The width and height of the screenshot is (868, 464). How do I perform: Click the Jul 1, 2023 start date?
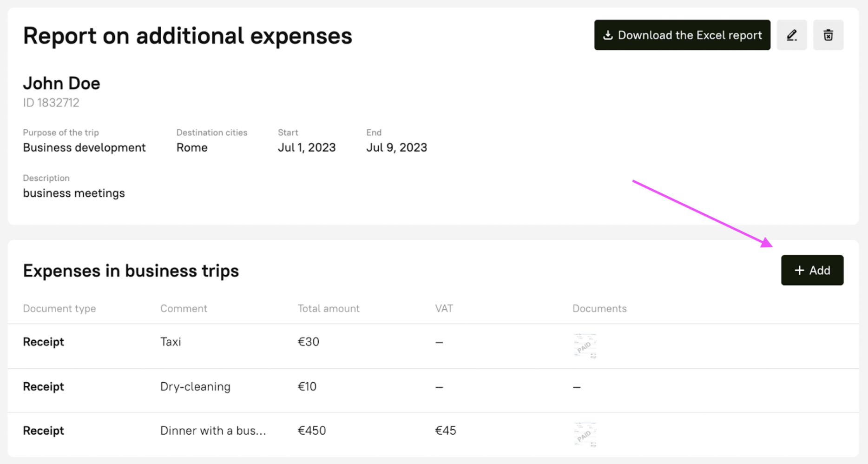pos(307,148)
